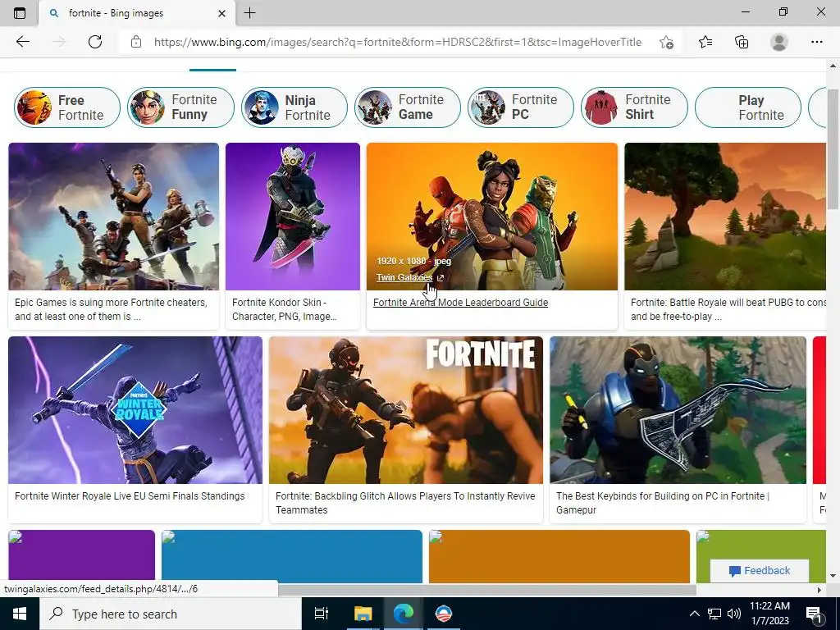Image resolution: width=840 pixels, height=630 pixels.
Task: Click the address bar URL field
Action: point(398,42)
